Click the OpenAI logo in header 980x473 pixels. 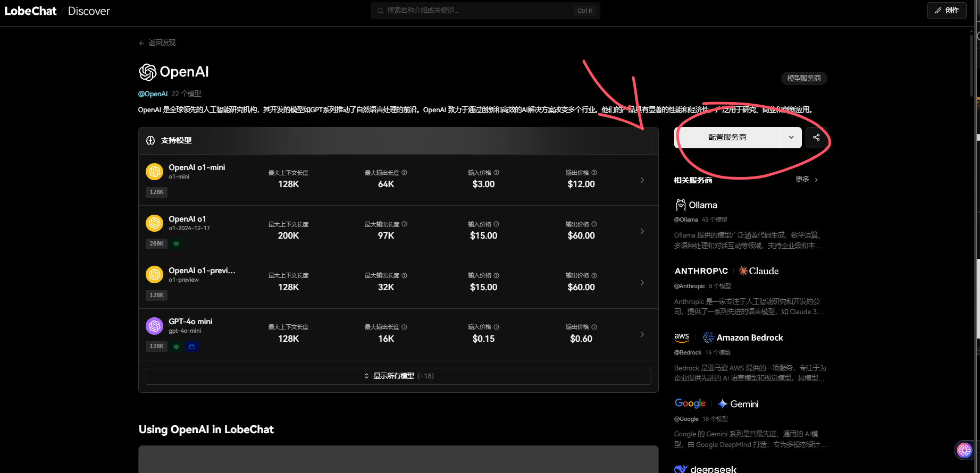coord(173,72)
